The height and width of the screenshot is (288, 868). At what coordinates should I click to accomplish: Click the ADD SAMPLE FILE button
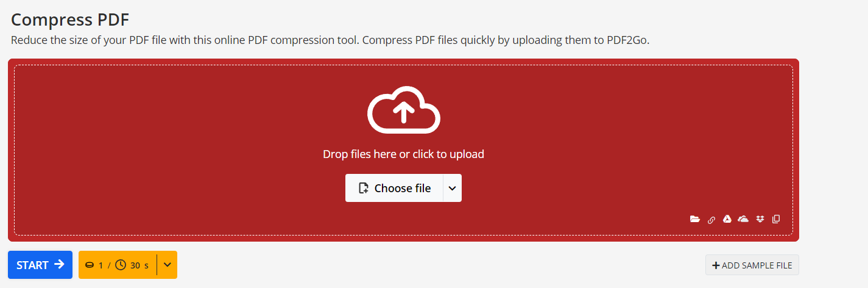(x=752, y=265)
